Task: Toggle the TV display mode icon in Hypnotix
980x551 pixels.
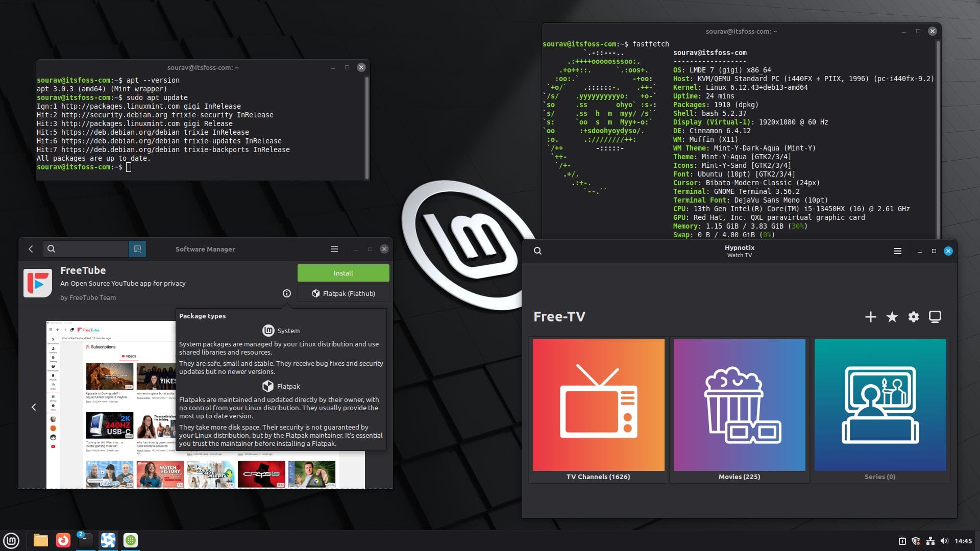Action: 936,317
